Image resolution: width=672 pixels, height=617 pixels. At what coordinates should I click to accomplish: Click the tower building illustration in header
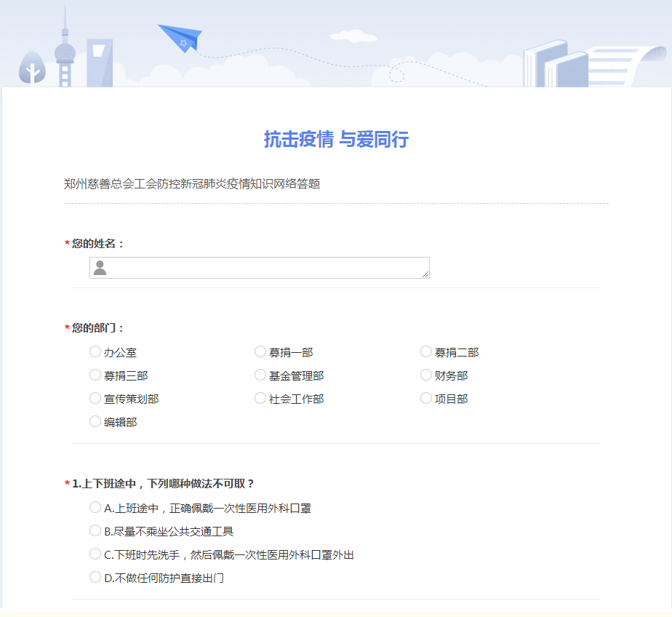click(x=65, y=51)
